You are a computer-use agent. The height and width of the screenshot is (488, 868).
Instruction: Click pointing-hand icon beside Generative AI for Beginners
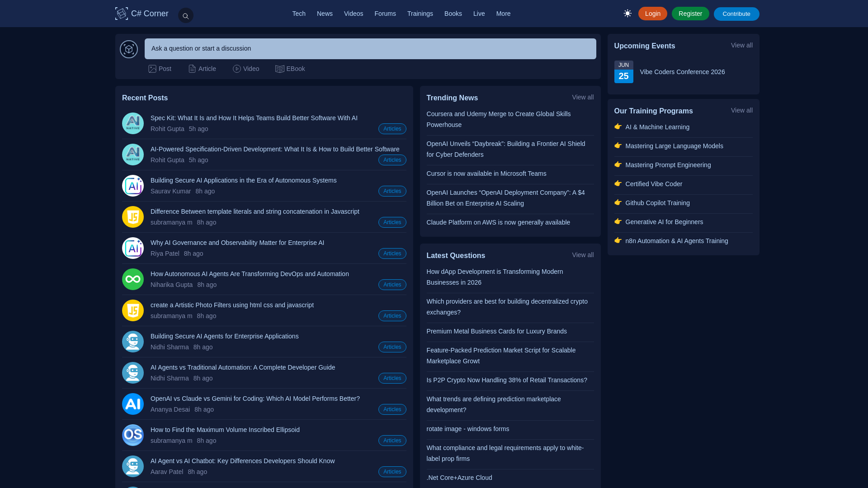pos(618,221)
